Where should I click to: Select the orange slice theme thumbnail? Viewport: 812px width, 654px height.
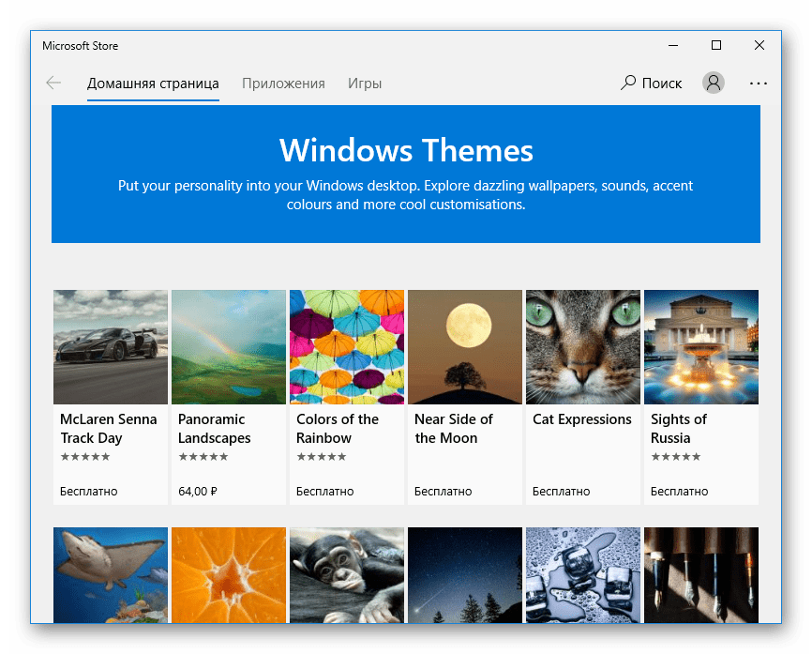point(229,574)
